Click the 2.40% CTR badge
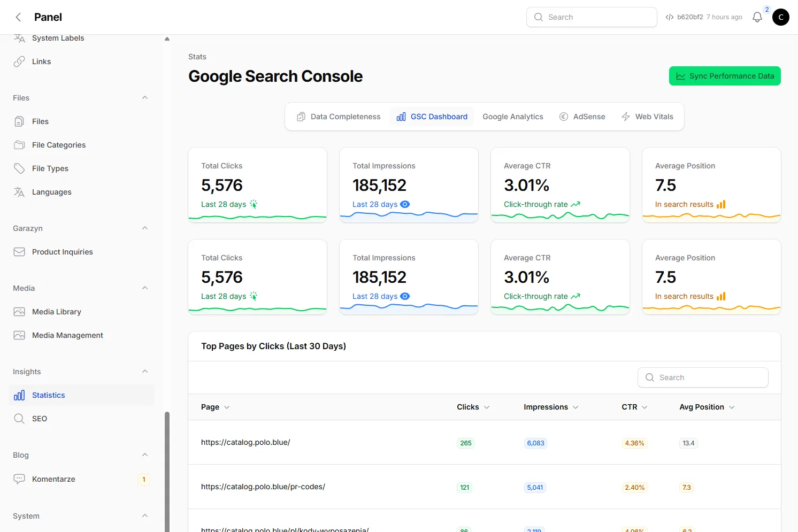This screenshot has height=532, width=798. 635,487
